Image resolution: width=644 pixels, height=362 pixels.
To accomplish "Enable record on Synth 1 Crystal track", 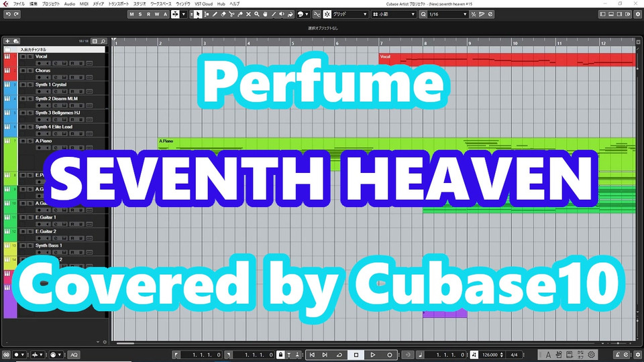I will click(39, 91).
